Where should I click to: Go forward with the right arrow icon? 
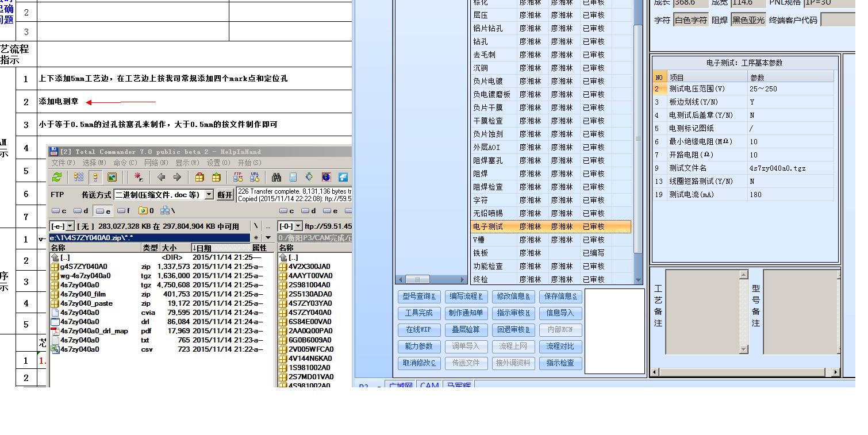(178, 177)
